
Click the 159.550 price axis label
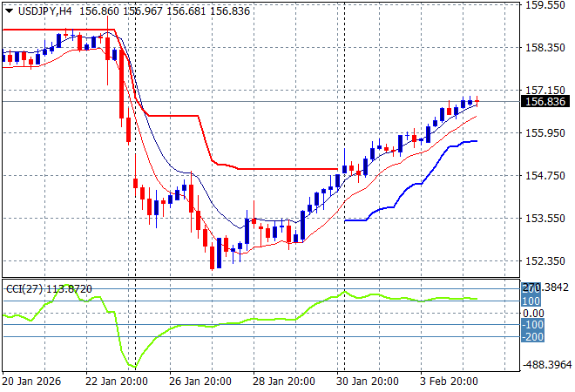click(x=545, y=5)
